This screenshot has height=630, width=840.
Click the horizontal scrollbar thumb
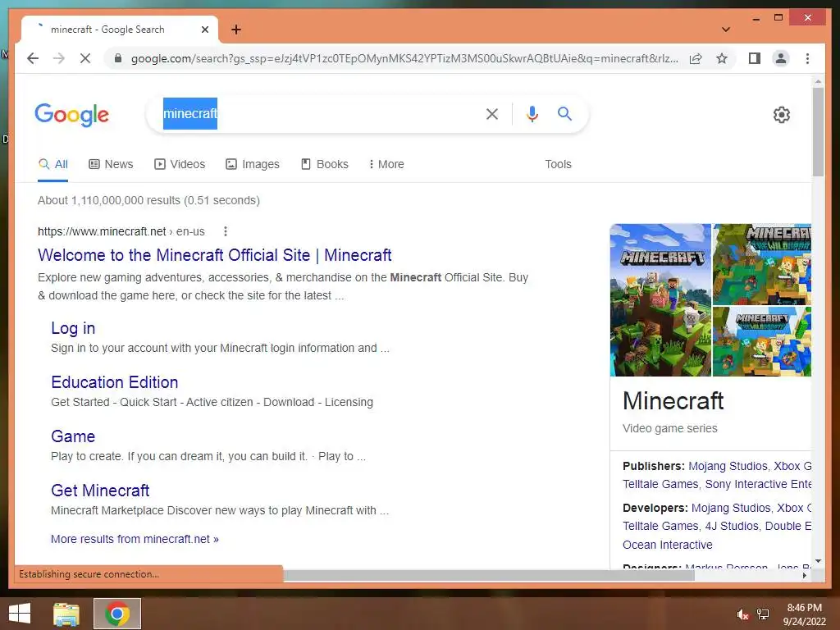(x=489, y=575)
